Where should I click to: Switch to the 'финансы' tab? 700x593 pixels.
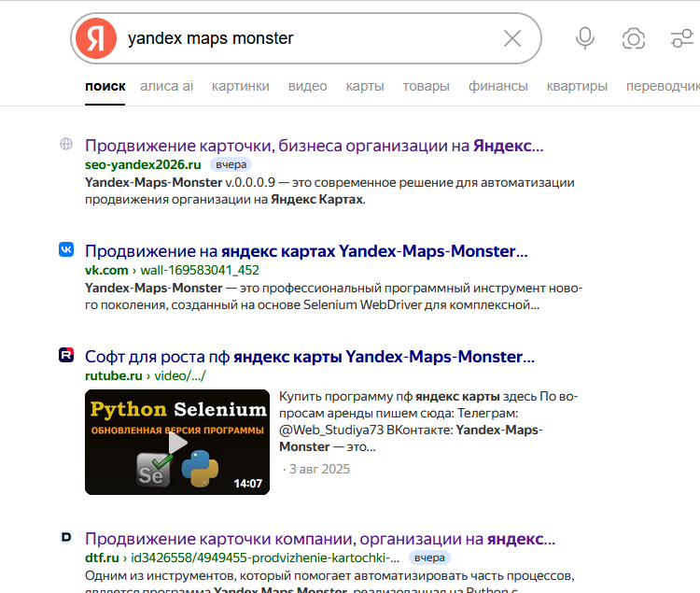pos(497,86)
